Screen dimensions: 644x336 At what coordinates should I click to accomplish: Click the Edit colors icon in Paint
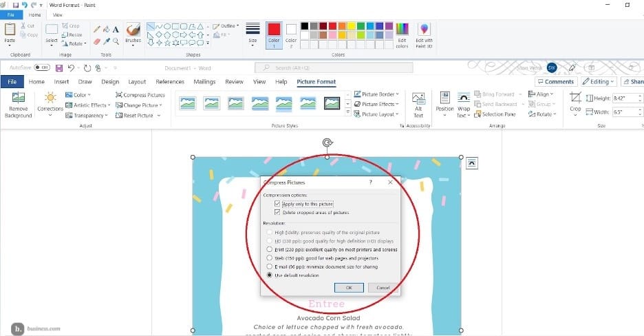click(402, 30)
